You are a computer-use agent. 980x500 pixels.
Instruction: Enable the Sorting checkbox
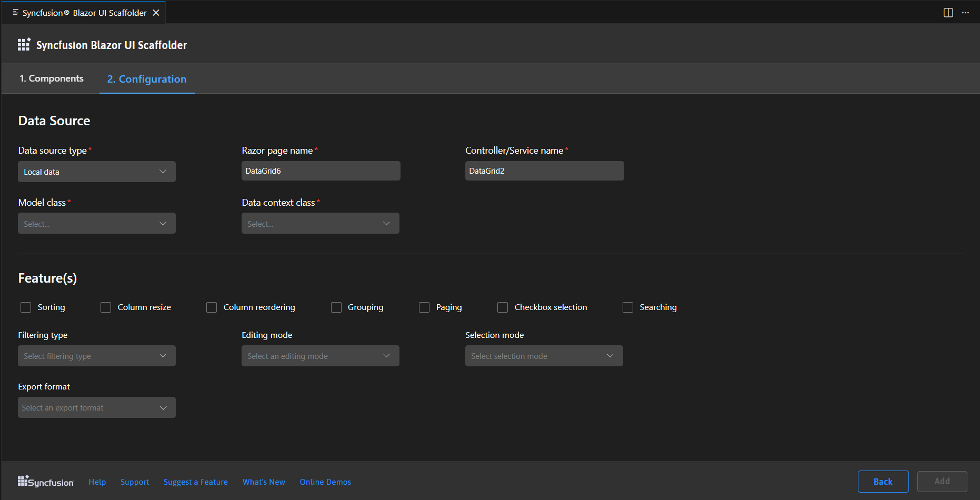[26, 307]
